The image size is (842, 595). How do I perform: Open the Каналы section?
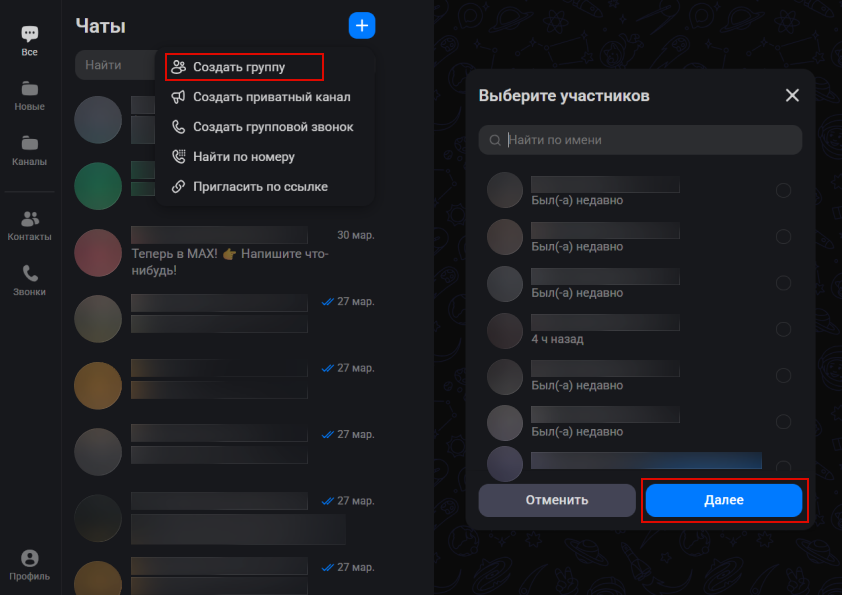[29, 150]
